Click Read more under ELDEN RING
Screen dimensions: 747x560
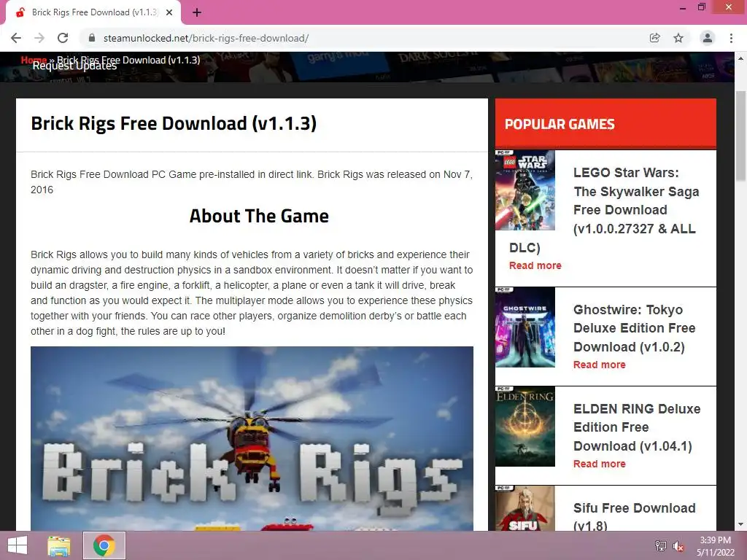point(600,463)
